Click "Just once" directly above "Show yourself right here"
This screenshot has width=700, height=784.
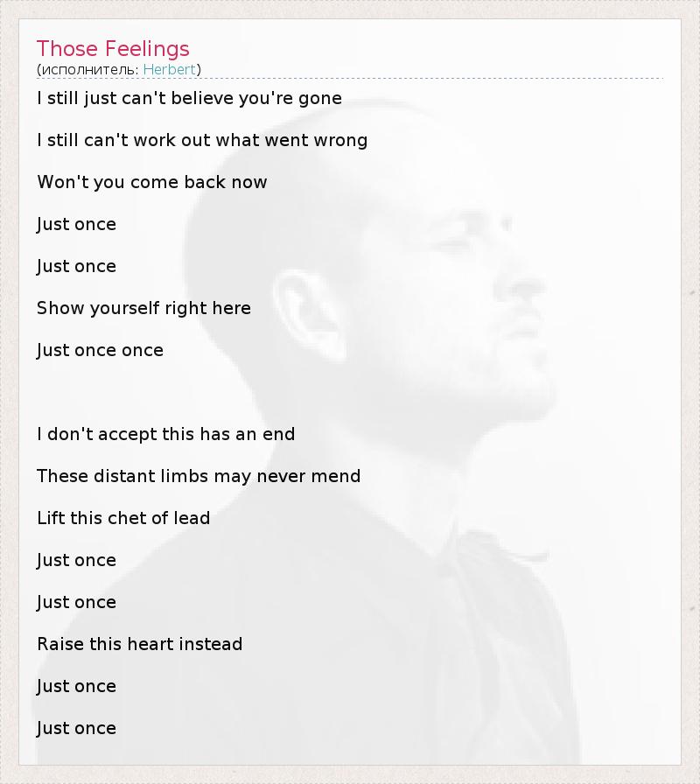point(76,266)
